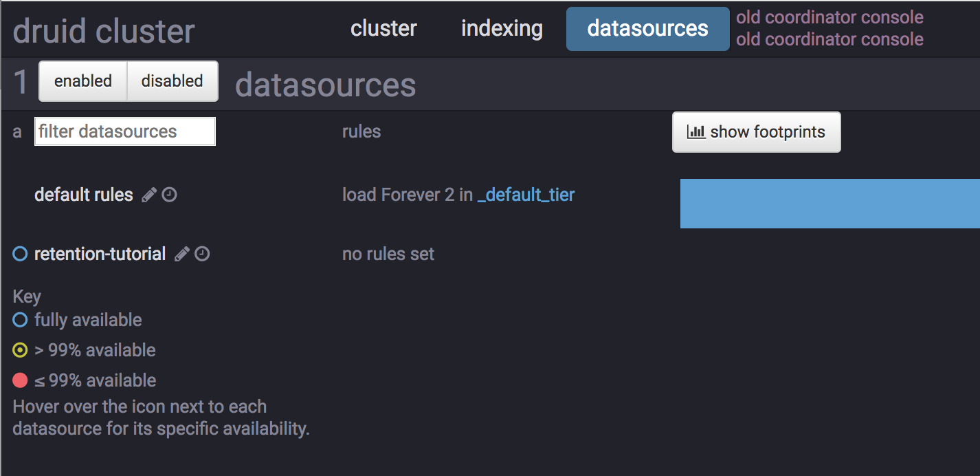Open the retention-tutorial datasource
This screenshot has width=980, height=476.
point(100,255)
